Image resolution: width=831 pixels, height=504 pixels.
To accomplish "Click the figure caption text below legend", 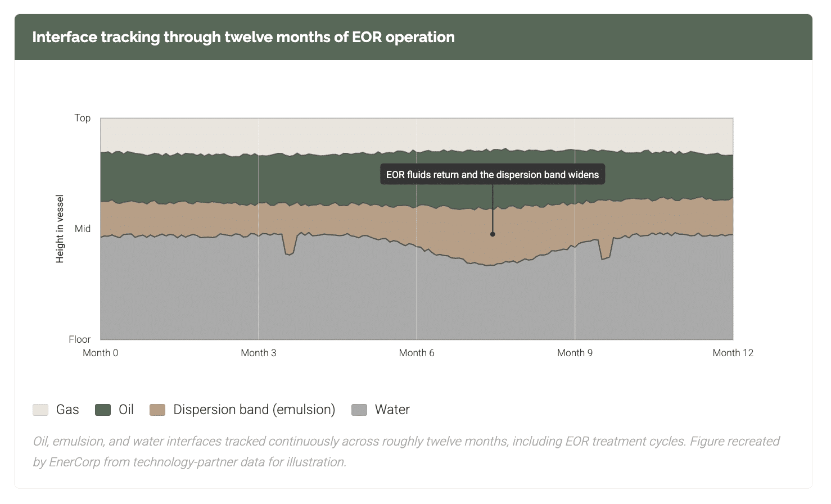I will tap(406, 452).
